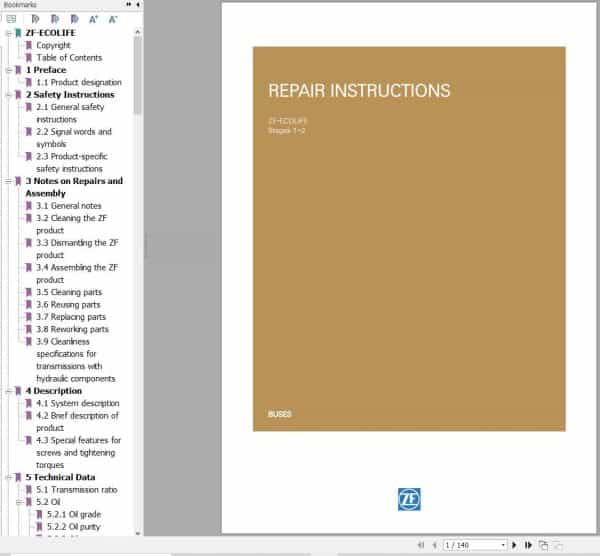
Task: Click the bookmarks panel scrollbar thumb
Action: tap(138, 75)
